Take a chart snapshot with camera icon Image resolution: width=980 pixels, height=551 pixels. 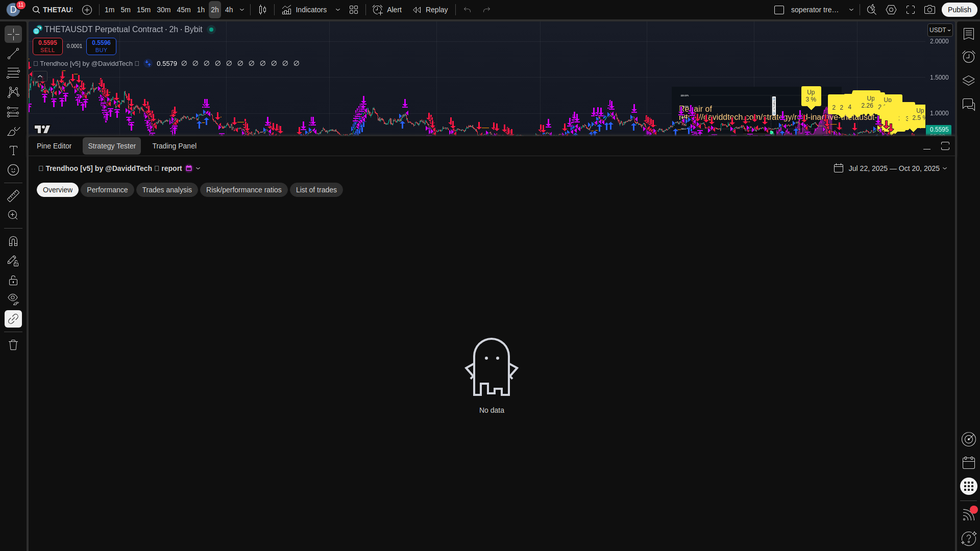click(929, 10)
